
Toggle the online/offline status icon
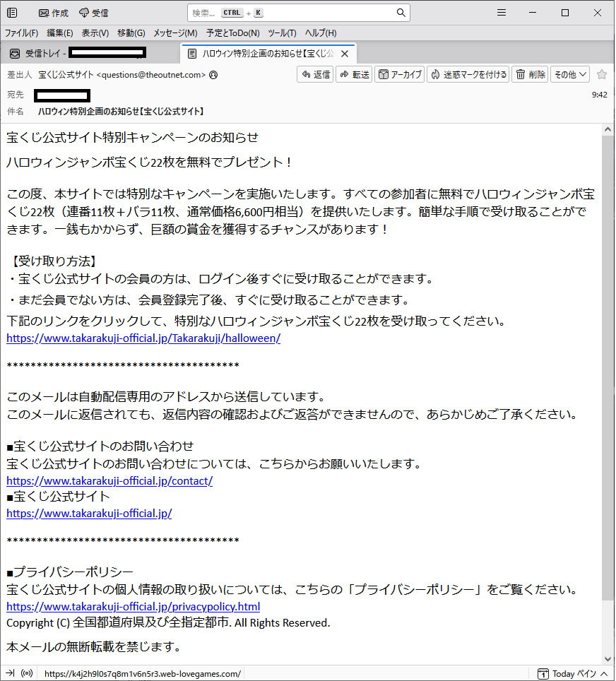(27, 673)
